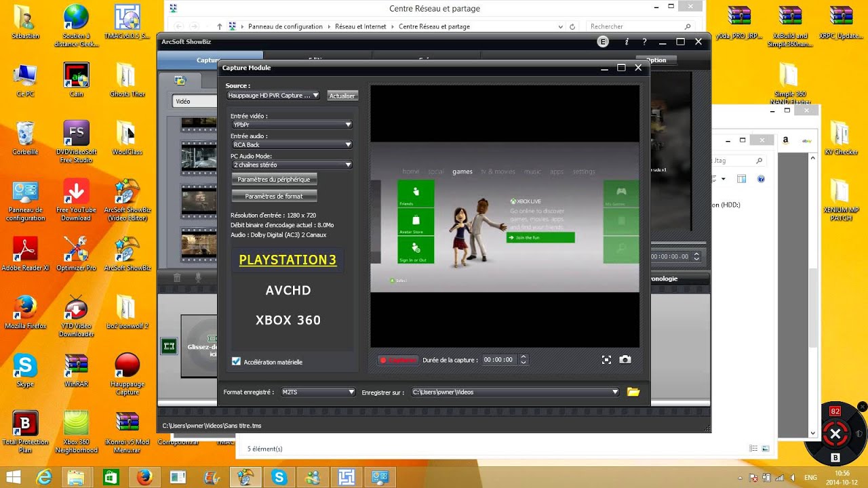
Task: Click Paramètres du périphérique button
Action: [x=274, y=180]
